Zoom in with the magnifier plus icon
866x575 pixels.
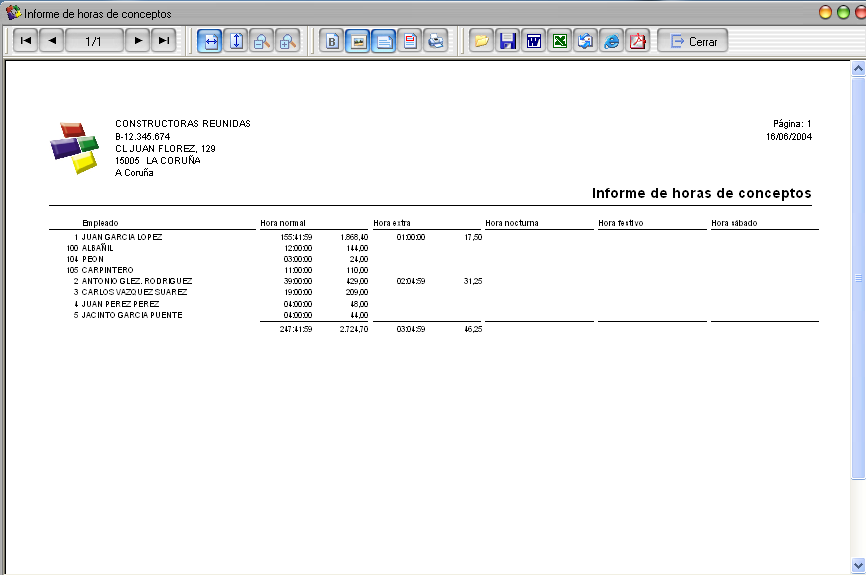(288, 41)
